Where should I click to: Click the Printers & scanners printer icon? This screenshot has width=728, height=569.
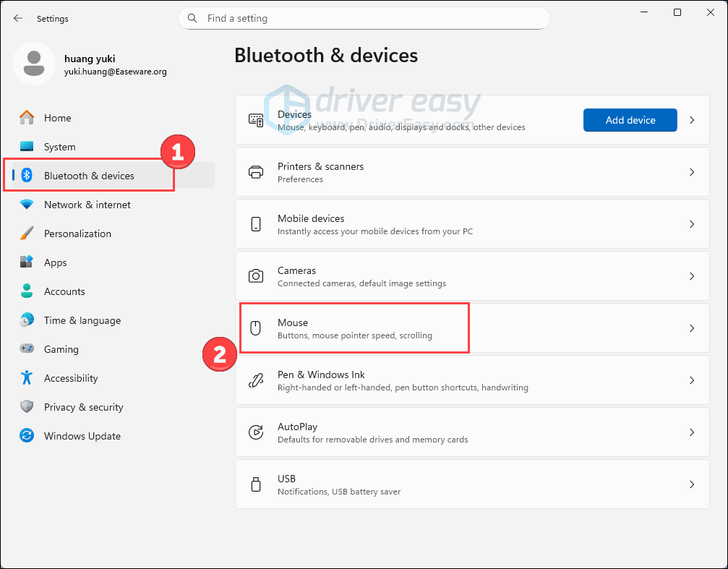pyautogui.click(x=256, y=172)
